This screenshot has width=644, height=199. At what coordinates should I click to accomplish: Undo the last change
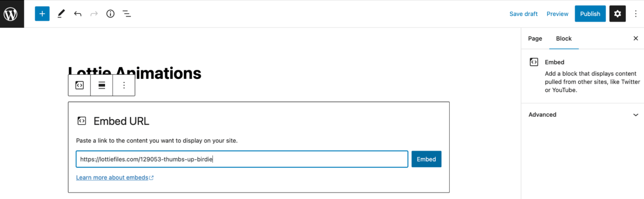77,14
